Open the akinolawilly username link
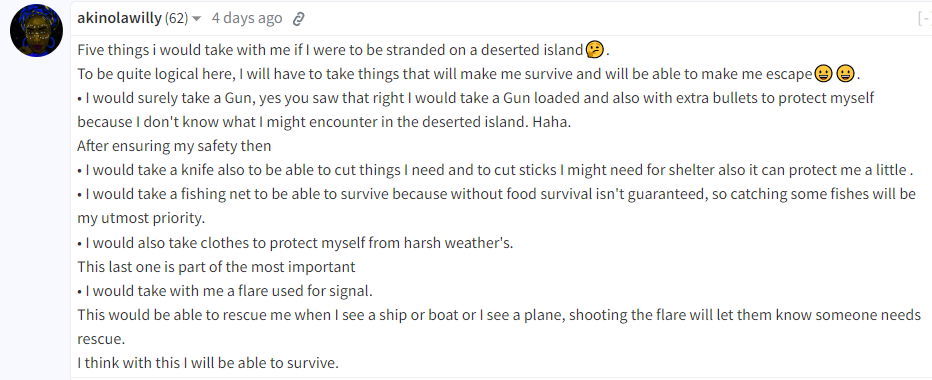This screenshot has width=932, height=380. pos(119,18)
